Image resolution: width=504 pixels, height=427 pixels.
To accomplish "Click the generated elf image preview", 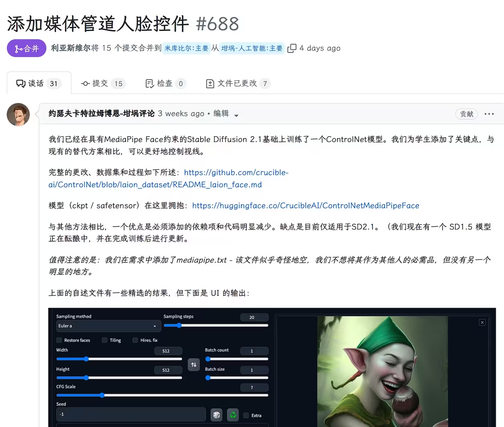I will click(x=382, y=372).
